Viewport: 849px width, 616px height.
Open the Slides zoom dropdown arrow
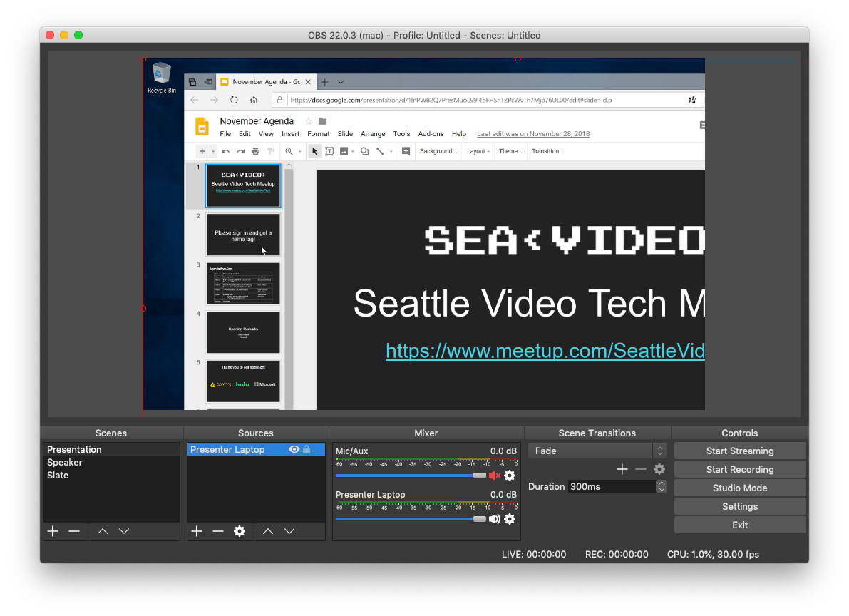click(x=300, y=152)
